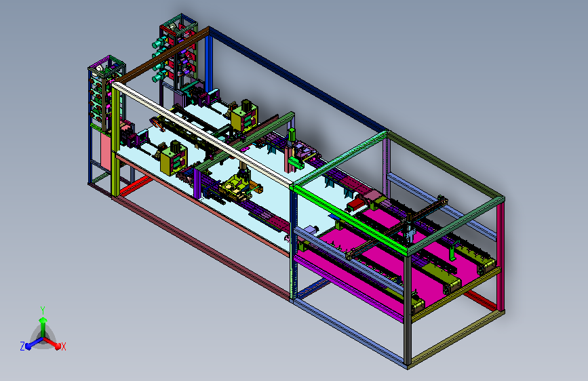Select the bright green top frame beam
The width and height of the screenshot is (588, 381).
349,220
